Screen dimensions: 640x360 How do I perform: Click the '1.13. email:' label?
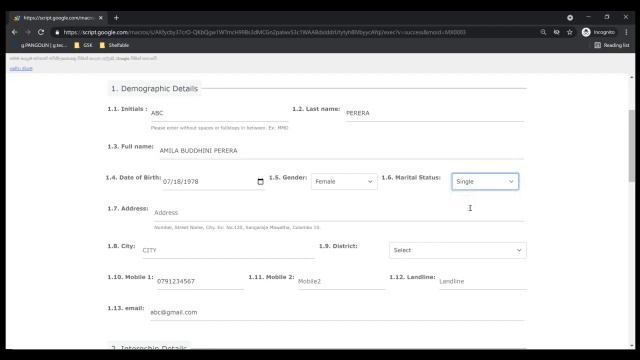click(x=126, y=308)
